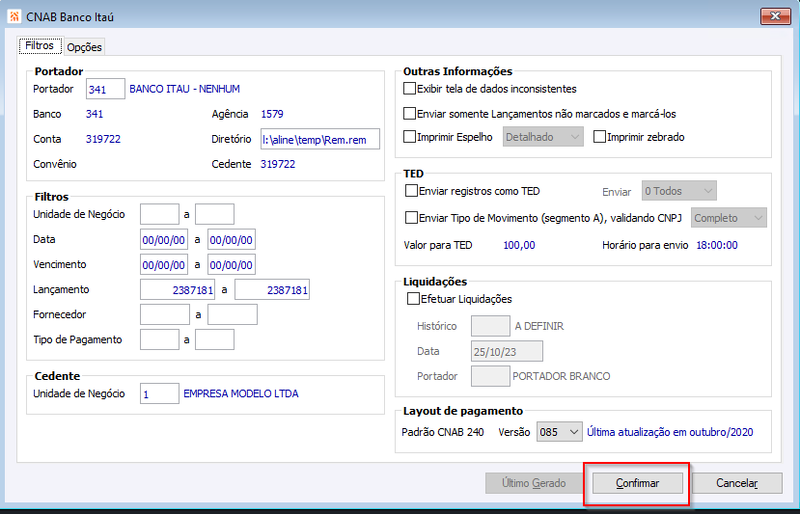Click the Liquidações Data field 25/10/23
800x514 pixels.
(507, 351)
